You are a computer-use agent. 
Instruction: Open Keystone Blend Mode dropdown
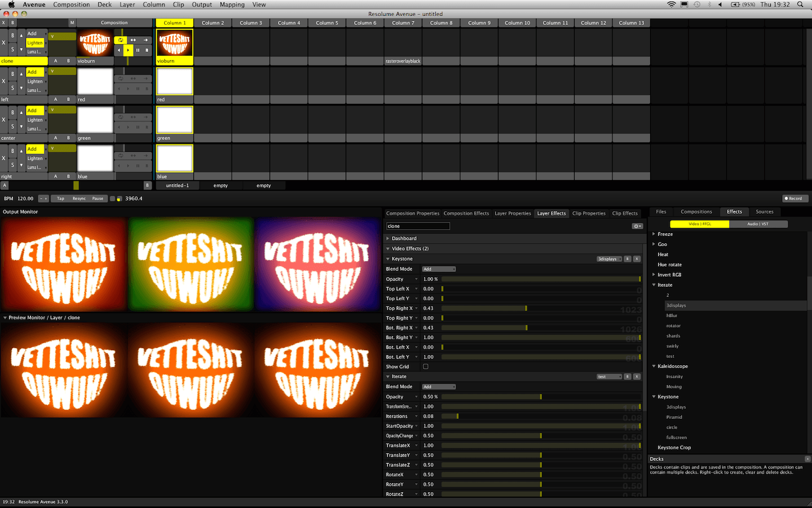pos(439,269)
